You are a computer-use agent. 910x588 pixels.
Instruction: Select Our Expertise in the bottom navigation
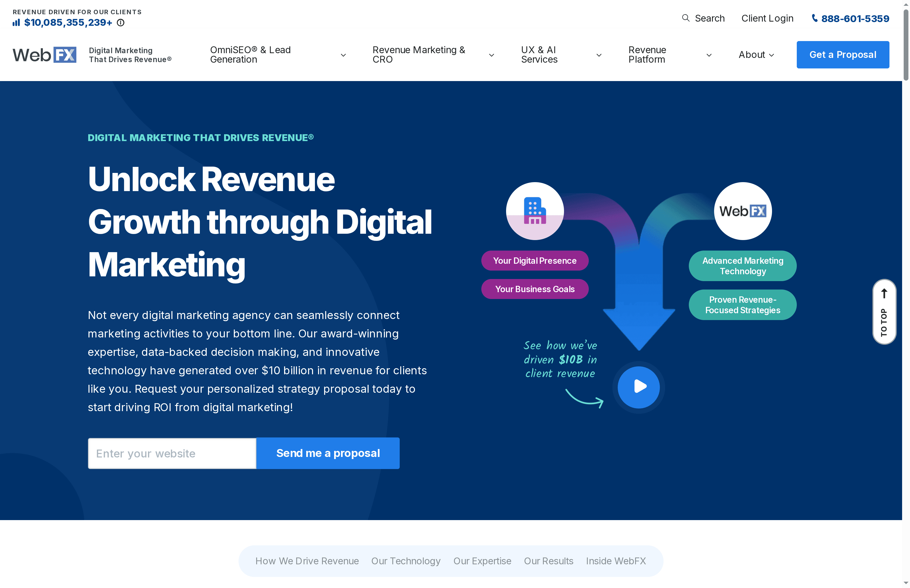482,561
